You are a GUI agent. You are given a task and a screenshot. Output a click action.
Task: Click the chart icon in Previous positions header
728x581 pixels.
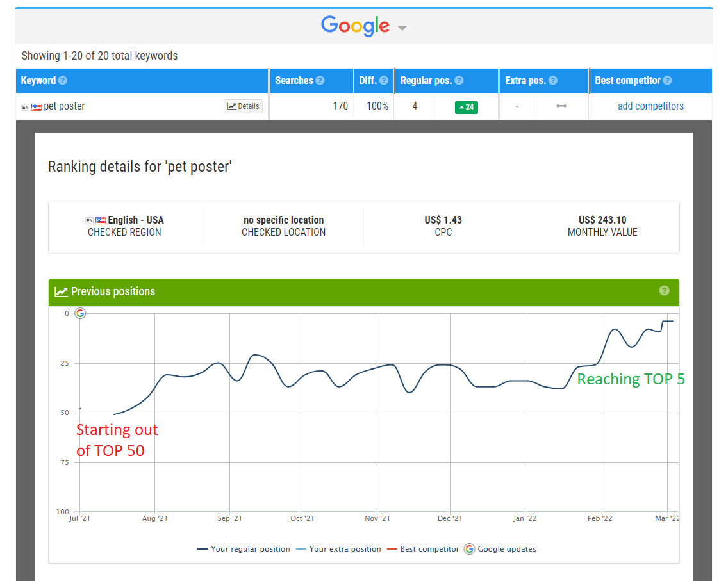coord(61,291)
